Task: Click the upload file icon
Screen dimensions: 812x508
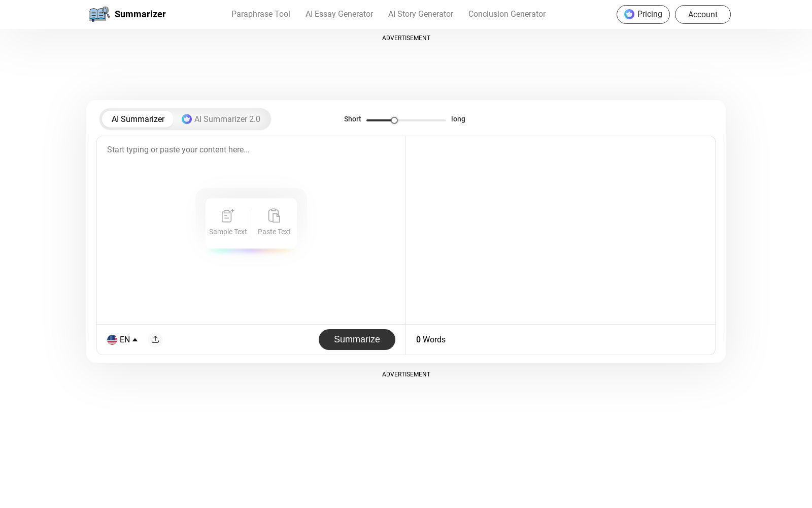Action: click(x=155, y=339)
